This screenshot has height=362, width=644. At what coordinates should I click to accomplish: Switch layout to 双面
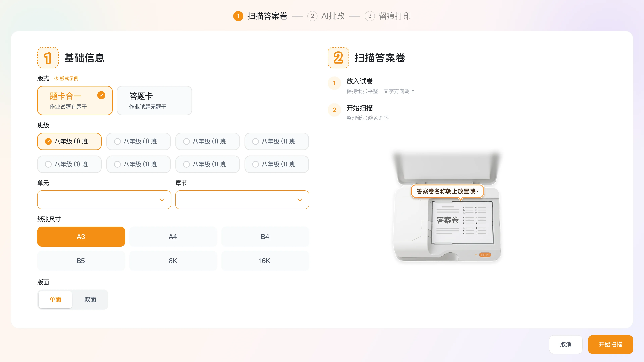click(x=90, y=299)
